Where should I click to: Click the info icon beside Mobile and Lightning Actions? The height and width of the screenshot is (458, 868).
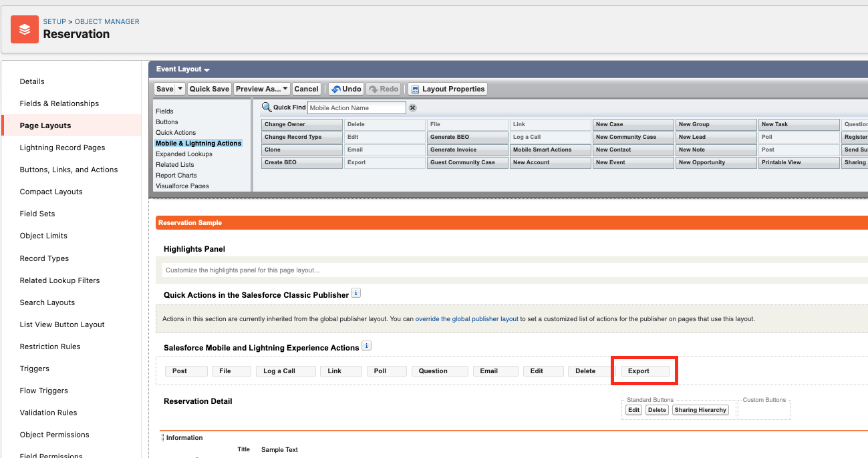point(365,347)
